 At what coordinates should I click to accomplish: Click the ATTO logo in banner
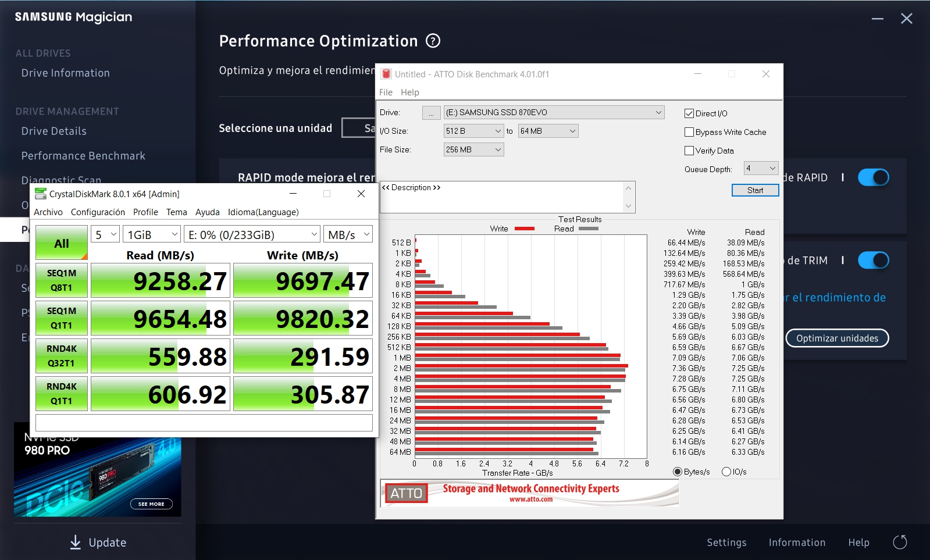(406, 493)
